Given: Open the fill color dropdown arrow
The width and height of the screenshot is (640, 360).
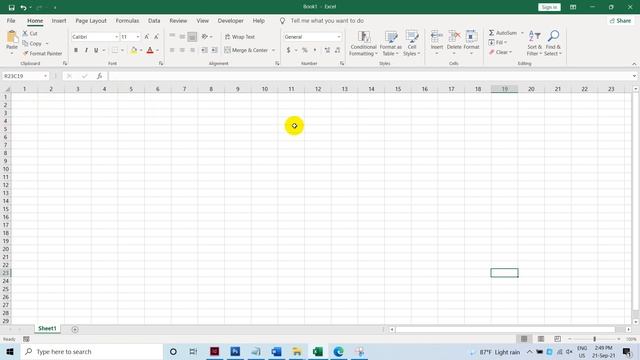Looking at the screenshot, I should [141, 50].
